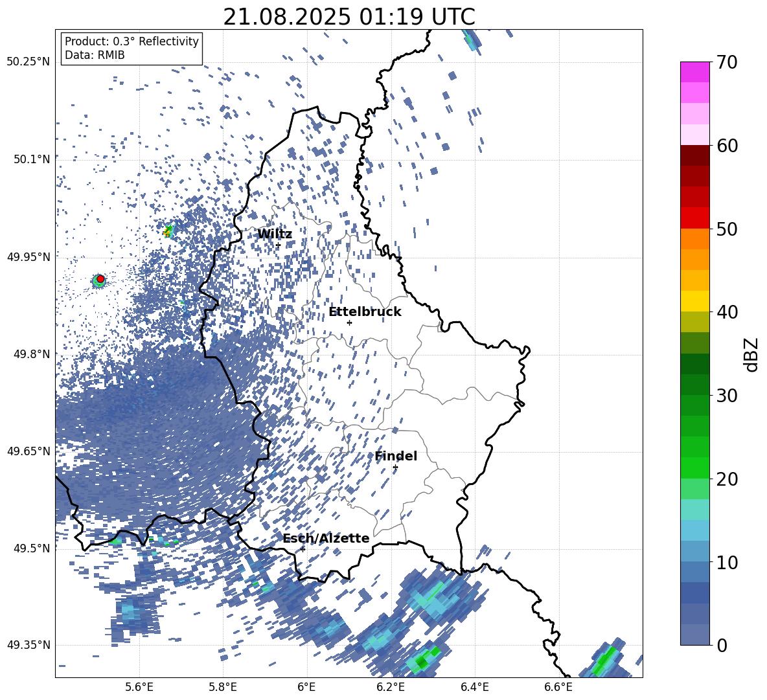Click the Data: RMIB text
The image size is (767, 700).
coord(95,55)
